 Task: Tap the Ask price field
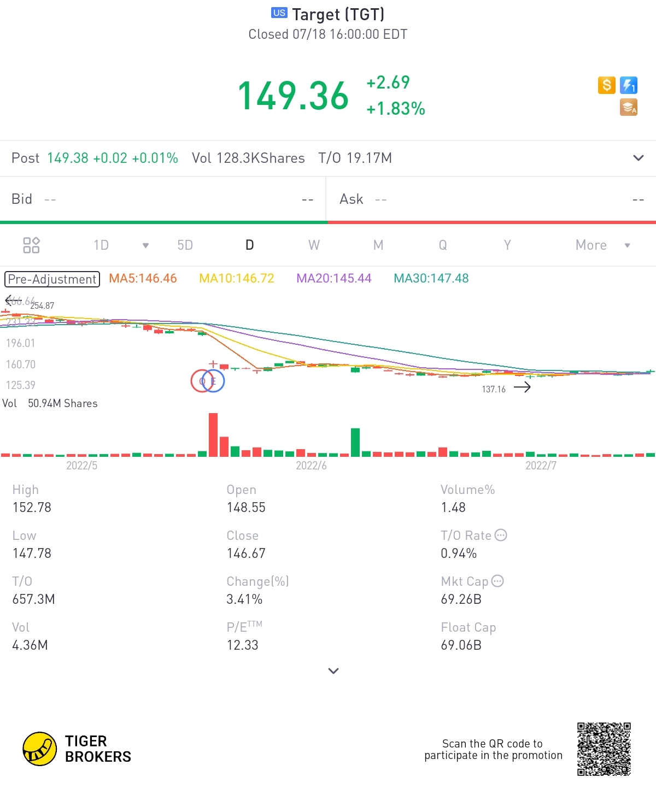[492, 199]
